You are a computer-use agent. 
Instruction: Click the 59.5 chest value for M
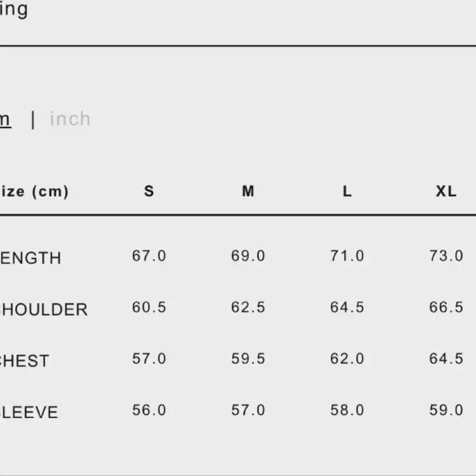248,358
